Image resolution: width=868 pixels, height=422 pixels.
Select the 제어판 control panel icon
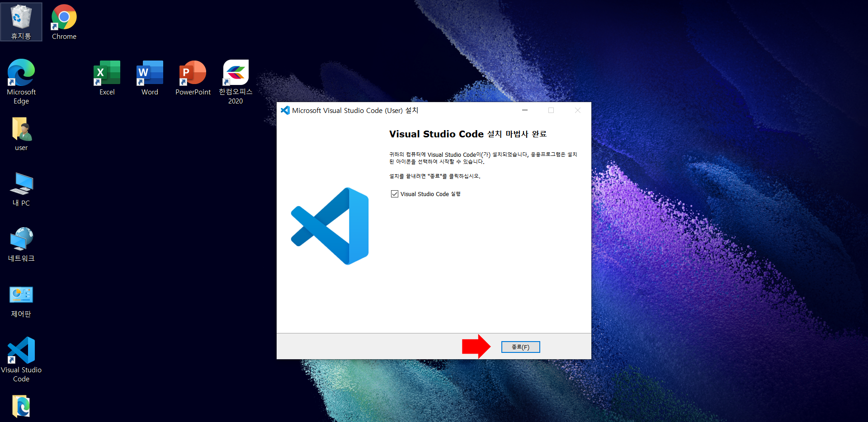coord(21,301)
